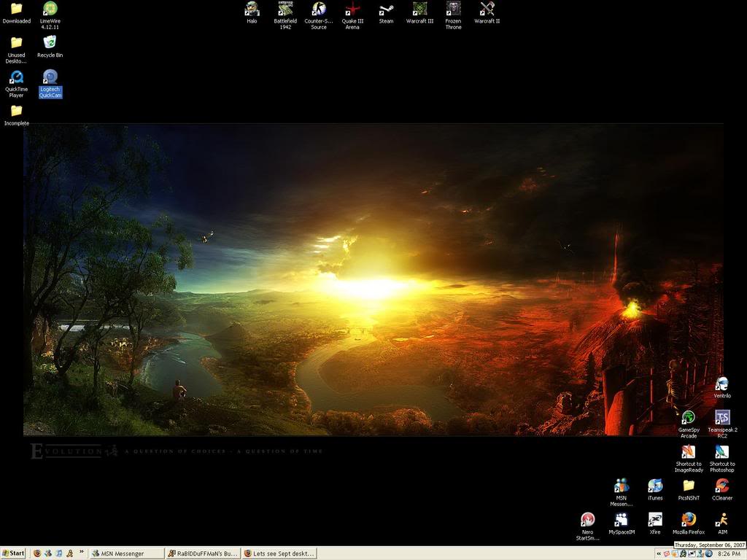Image resolution: width=747 pixels, height=560 pixels.
Task: Select the GameSpy Arcade icon
Action: (689, 424)
